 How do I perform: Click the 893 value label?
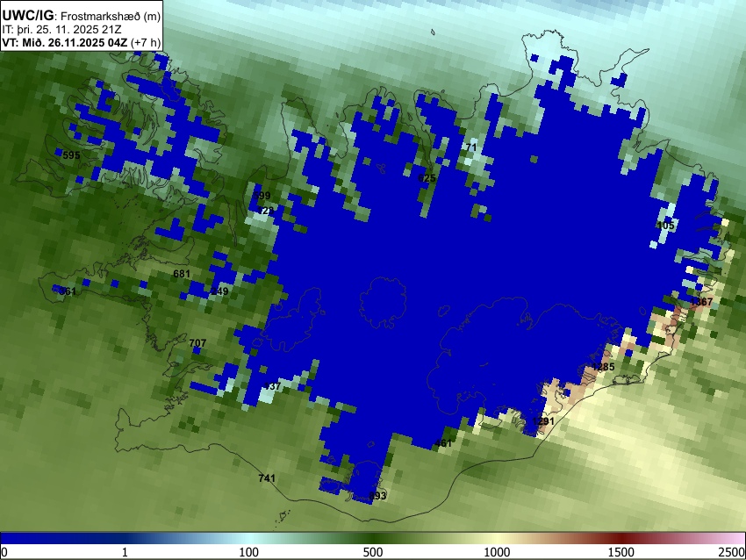click(x=377, y=496)
